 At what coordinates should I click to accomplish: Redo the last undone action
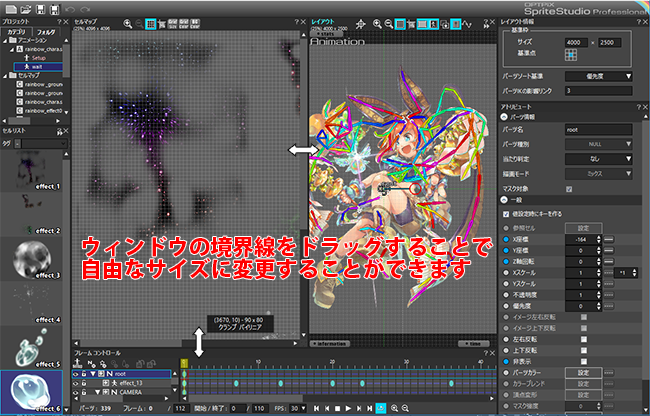(85, 9)
